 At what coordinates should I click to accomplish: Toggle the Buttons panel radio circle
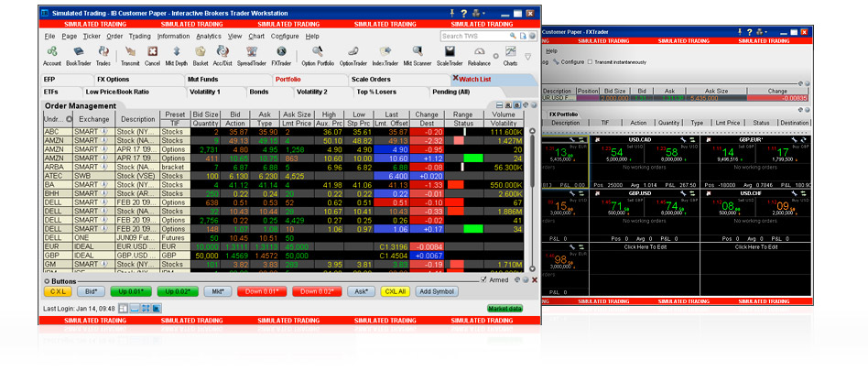pos(47,281)
